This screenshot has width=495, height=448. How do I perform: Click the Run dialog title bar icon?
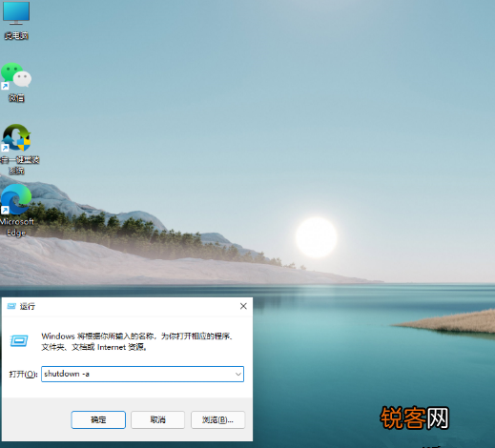tap(11, 306)
